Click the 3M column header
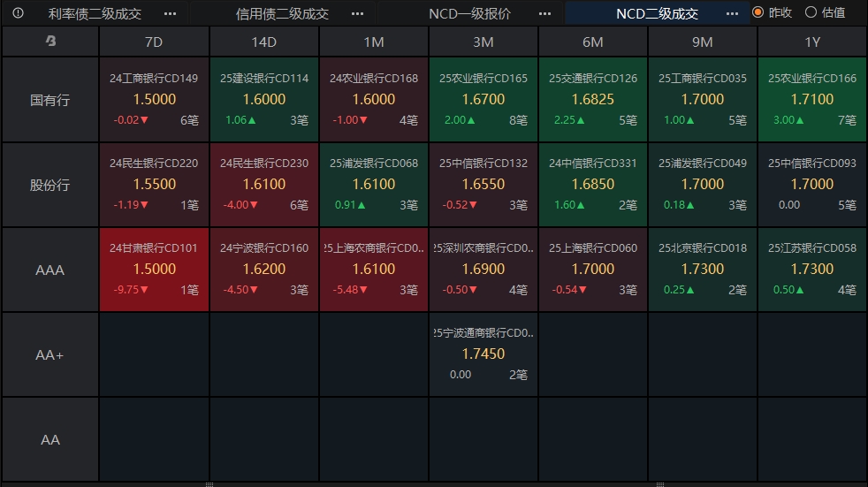868x487 pixels. (483, 42)
